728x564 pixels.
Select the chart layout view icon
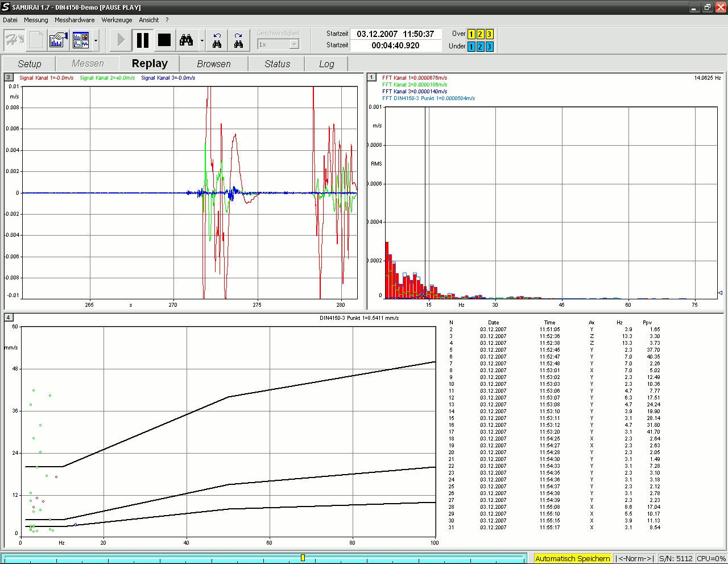pyautogui.click(x=80, y=40)
